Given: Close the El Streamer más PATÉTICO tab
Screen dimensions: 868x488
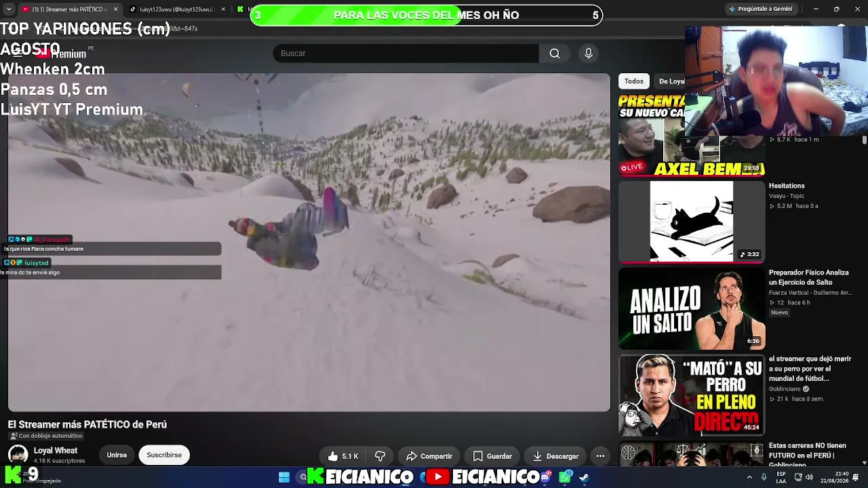Looking at the screenshot, I should point(115,9).
